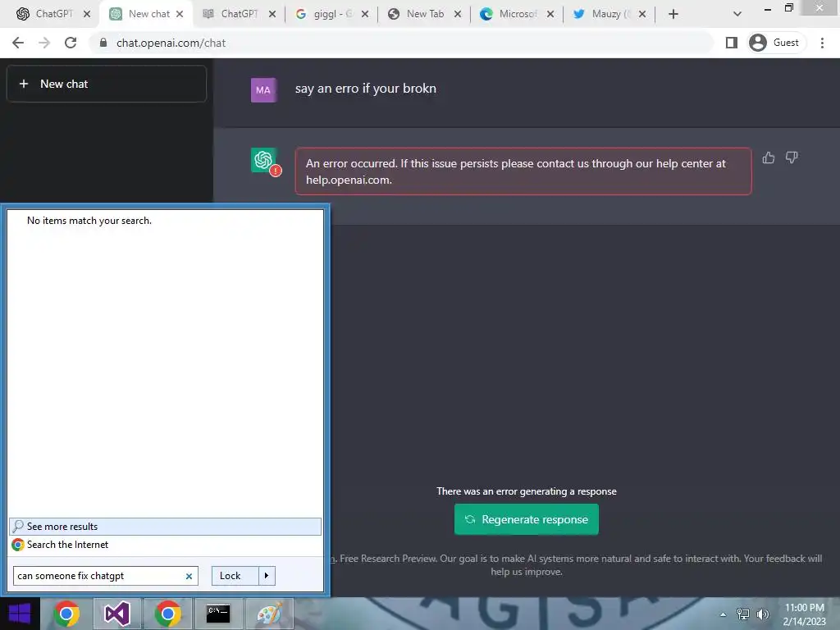The height and width of the screenshot is (630, 840).
Task: Open Command Prompt from the taskbar
Action: pos(218,614)
